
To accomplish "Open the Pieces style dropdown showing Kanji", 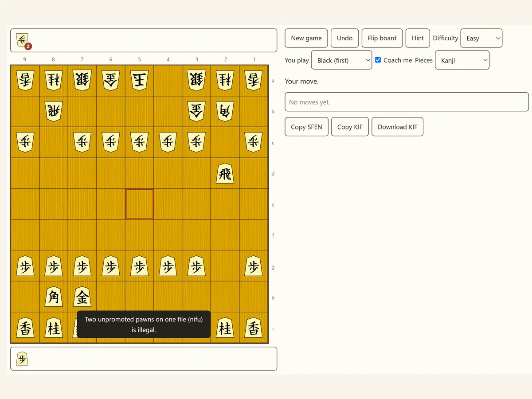I will point(462,60).
